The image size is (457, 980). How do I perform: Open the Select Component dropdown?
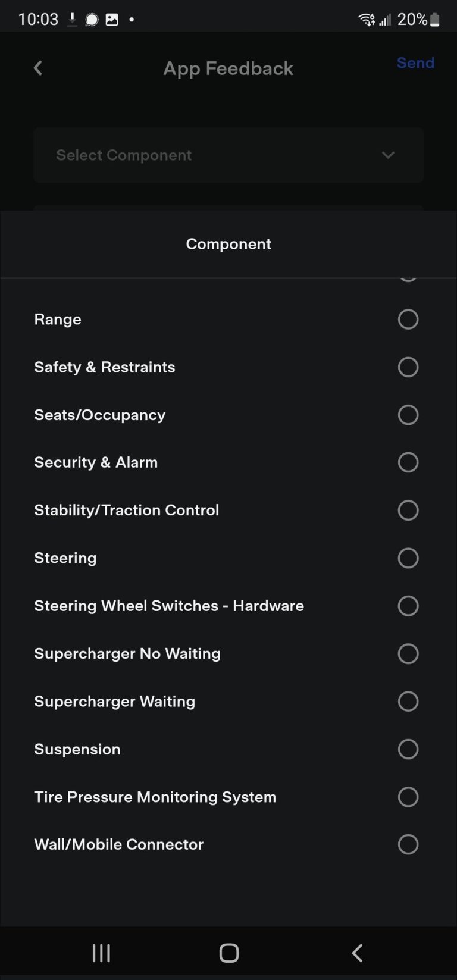[228, 155]
